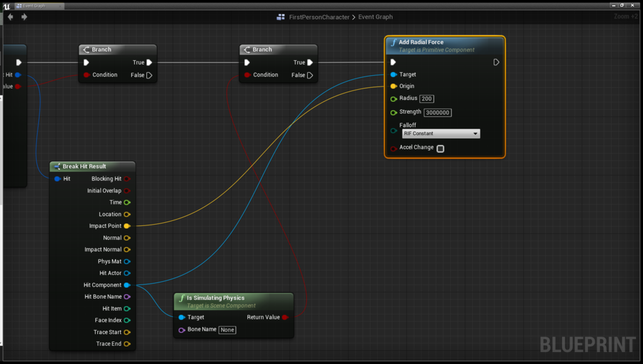Click first Branch Condition pin
Screen dimensions: 643x364
(x=87, y=75)
